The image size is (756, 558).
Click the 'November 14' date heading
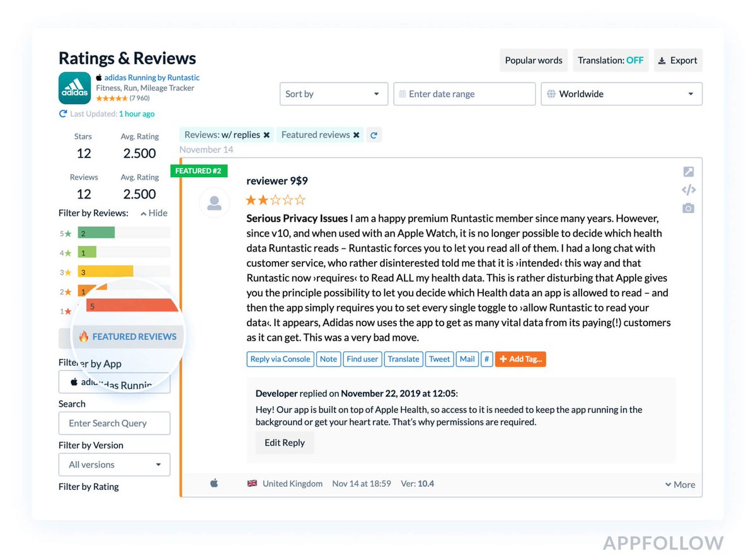coord(206,149)
